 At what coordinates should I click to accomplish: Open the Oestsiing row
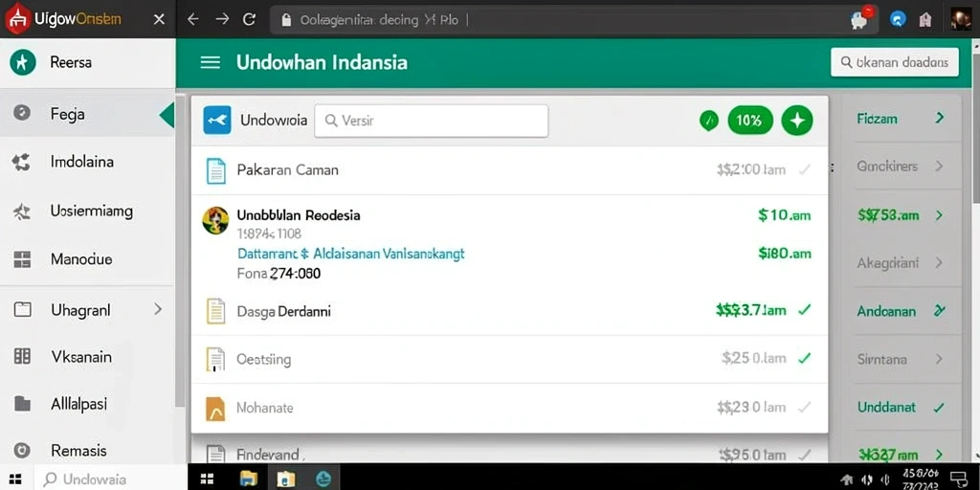tap(509, 359)
